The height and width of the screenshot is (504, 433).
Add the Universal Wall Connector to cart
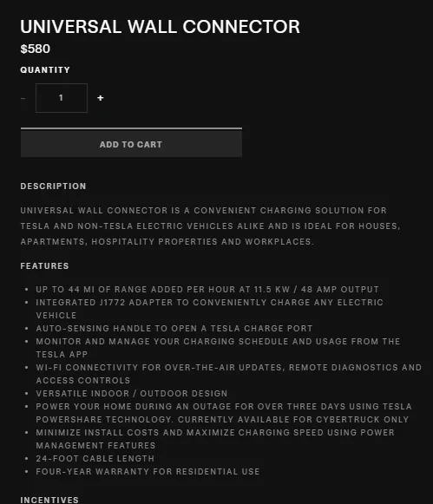(x=131, y=143)
